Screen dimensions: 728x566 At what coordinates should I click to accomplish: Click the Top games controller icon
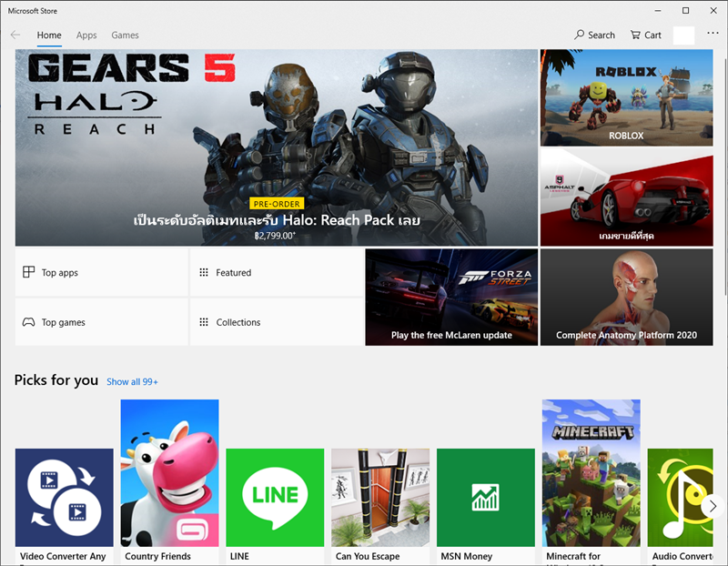[29, 322]
